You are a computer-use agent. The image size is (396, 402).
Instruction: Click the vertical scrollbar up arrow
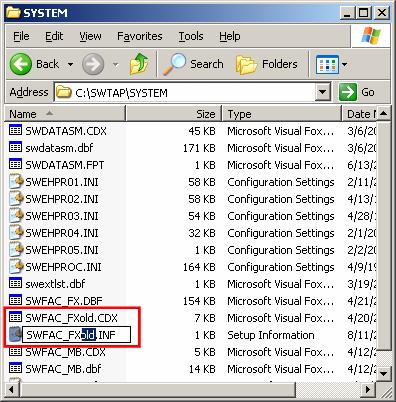click(x=383, y=114)
